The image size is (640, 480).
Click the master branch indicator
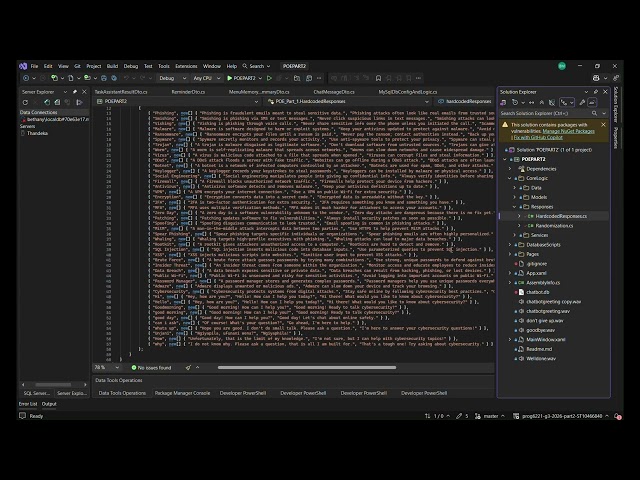490,416
